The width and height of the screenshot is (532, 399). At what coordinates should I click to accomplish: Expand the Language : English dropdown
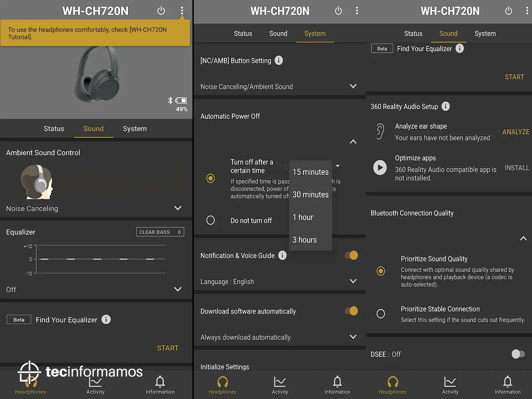[x=353, y=281]
